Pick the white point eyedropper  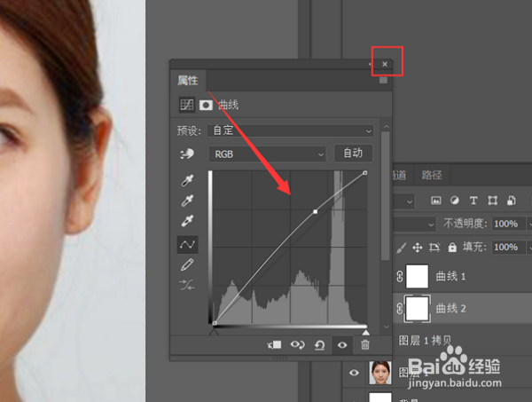[x=187, y=221]
